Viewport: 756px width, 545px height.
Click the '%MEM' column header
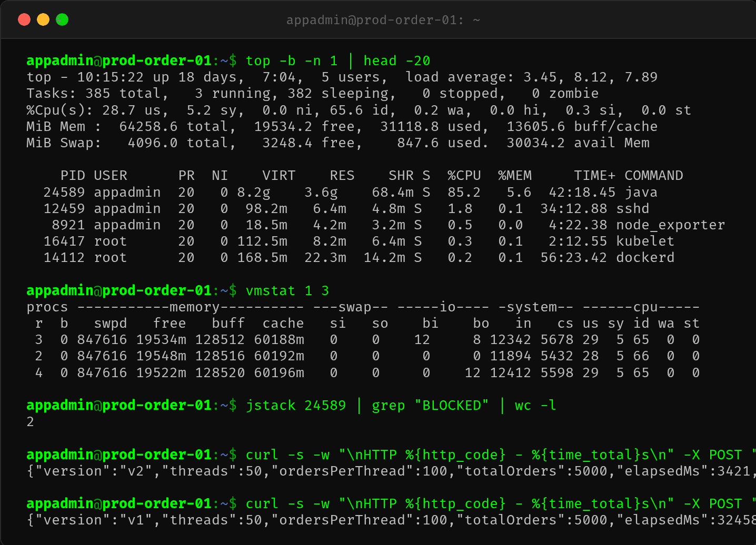click(514, 176)
